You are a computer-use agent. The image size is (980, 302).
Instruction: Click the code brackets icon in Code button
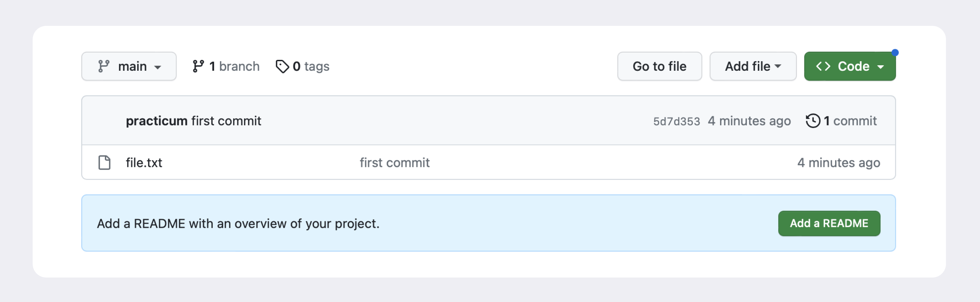tap(823, 66)
